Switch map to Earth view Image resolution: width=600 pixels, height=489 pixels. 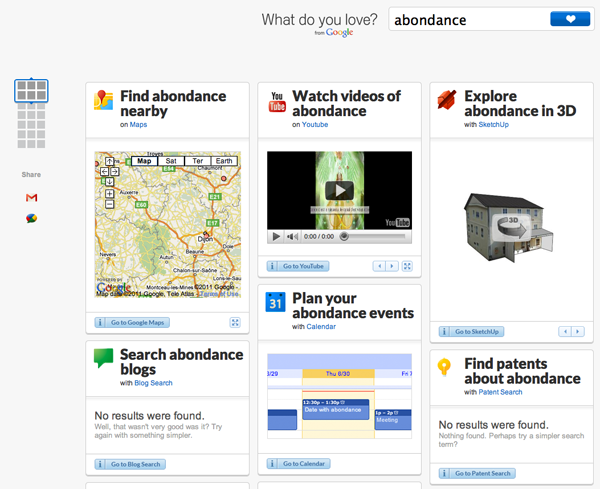coord(224,161)
